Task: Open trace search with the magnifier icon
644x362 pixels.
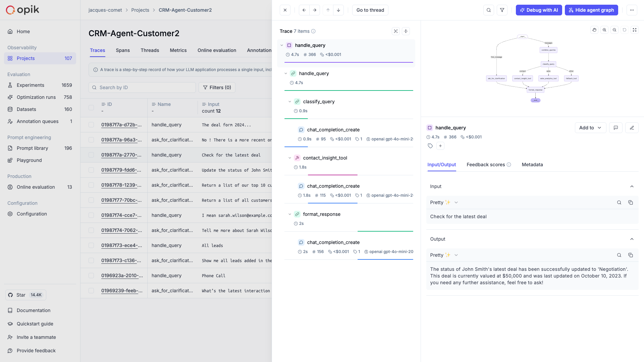Action: pyautogui.click(x=488, y=10)
